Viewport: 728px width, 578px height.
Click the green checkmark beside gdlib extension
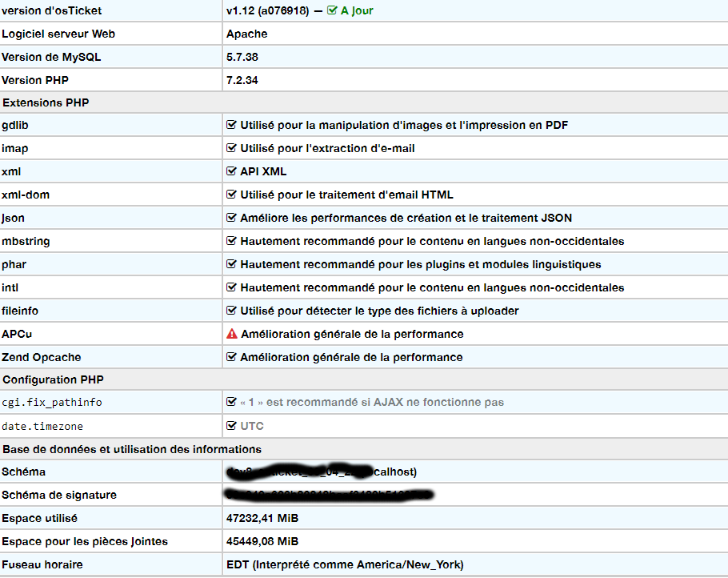[x=231, y=125]
